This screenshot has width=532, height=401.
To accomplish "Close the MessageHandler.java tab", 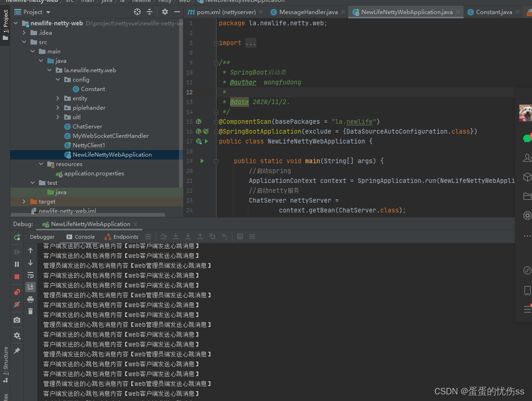I will pyautogui.click(x=343, y=12).
